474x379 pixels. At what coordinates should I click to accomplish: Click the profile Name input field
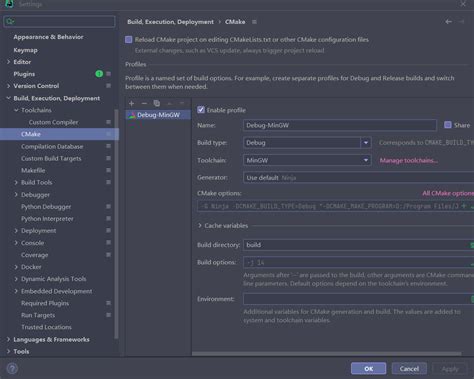pyautogui.click(x=340, y=125)
